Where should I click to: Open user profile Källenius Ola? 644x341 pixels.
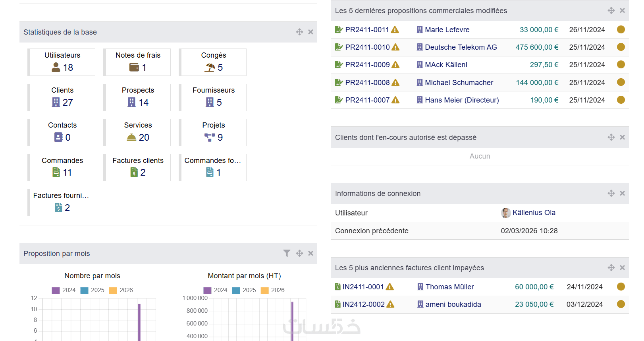534,213
